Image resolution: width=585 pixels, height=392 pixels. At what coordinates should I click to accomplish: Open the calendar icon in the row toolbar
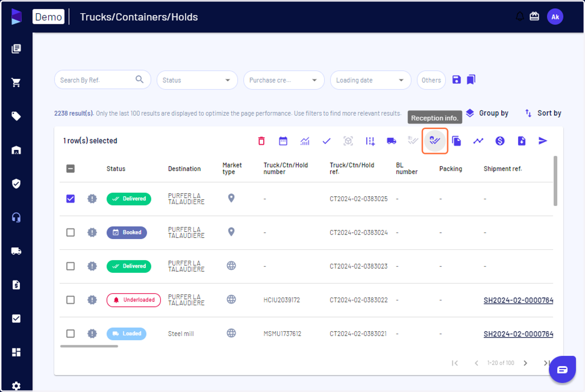coord(283,141)
